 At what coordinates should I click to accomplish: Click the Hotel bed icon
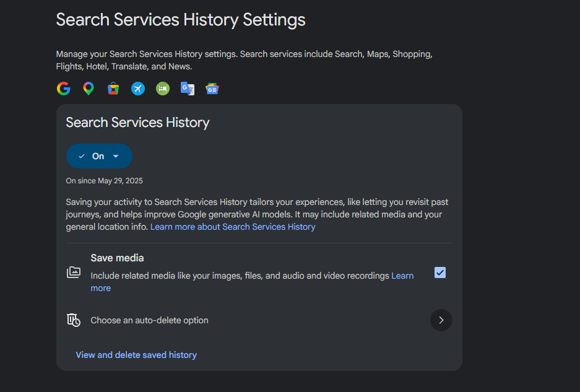(x=163, y=89)
